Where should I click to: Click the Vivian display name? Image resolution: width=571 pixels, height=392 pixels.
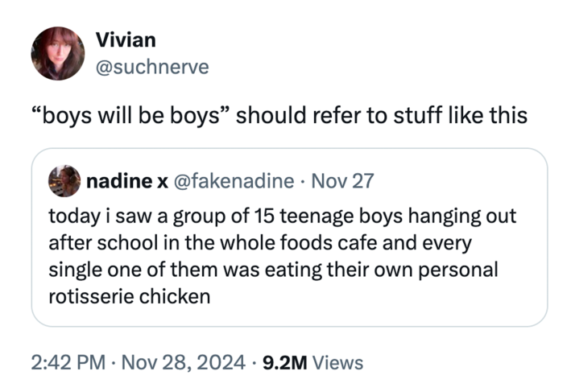coord(126,40)
